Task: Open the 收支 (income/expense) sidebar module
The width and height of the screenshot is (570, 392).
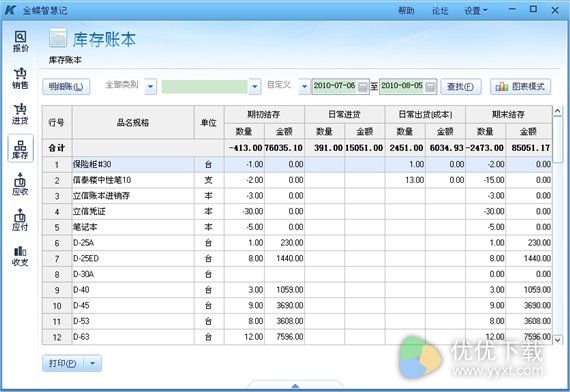Action: pyautogui.click(x=20, y=256)
